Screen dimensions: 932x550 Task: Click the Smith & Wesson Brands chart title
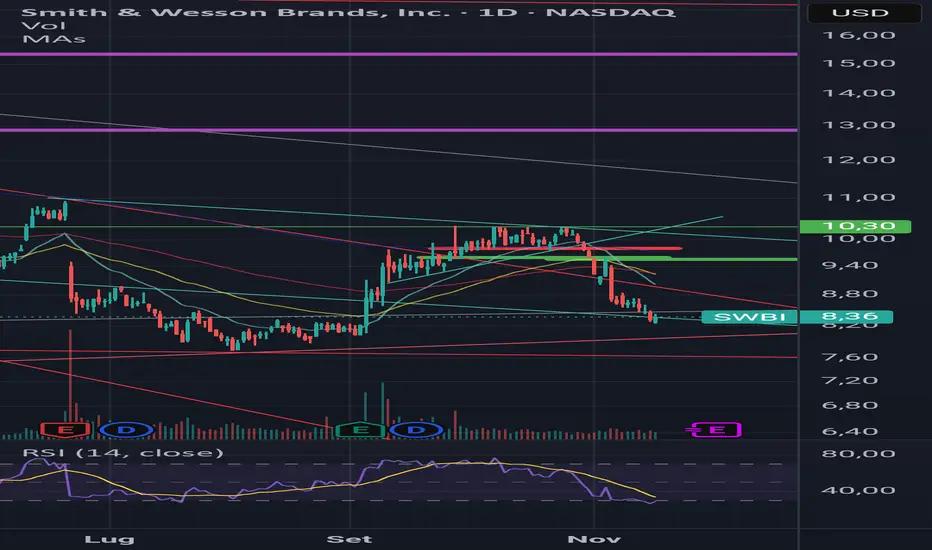click(348, 12)
